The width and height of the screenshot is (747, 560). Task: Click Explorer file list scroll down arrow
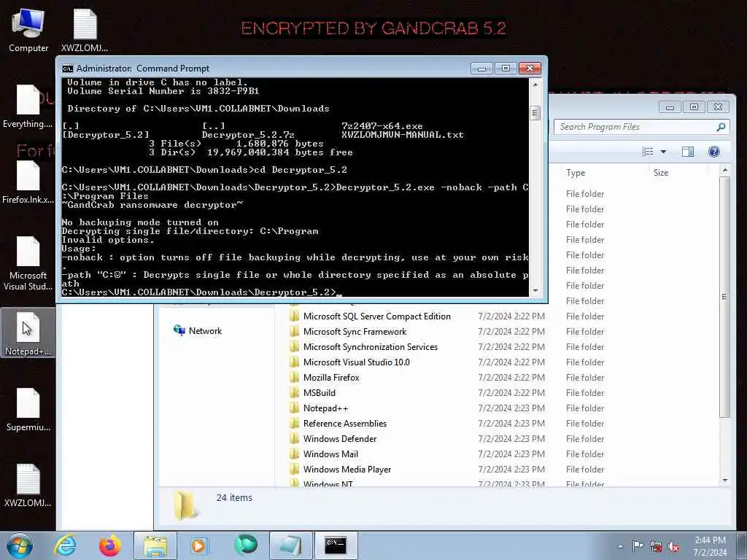tap(724, 481)
